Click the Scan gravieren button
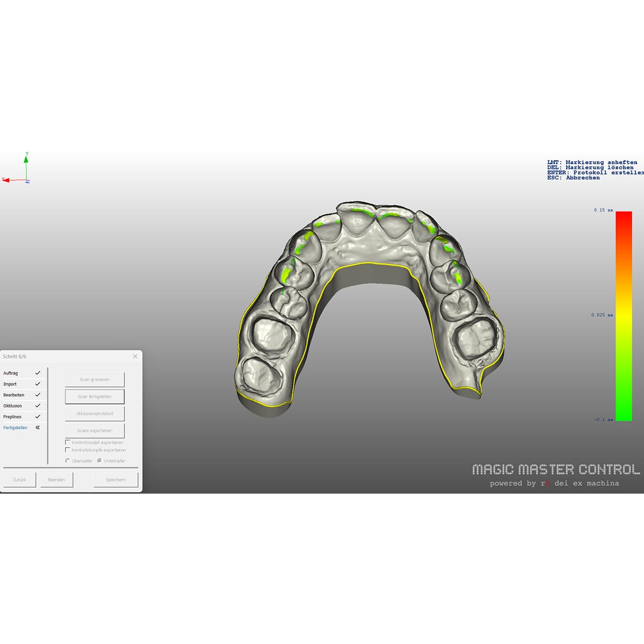 (x=94, y=379)
